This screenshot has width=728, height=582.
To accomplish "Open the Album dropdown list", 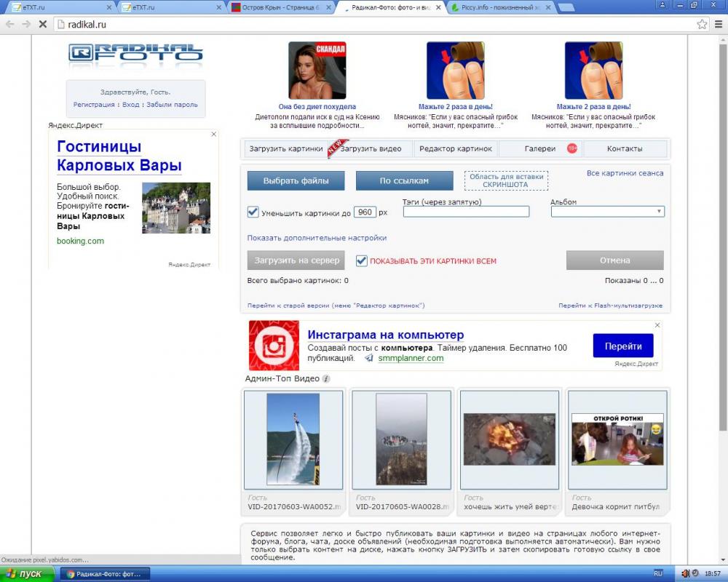I will click(607, 212).
